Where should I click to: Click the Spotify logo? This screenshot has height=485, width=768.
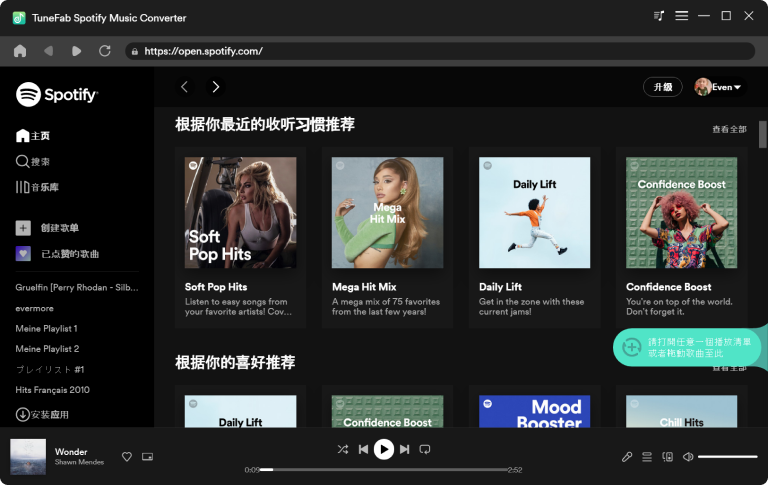(x=57, y=94)
